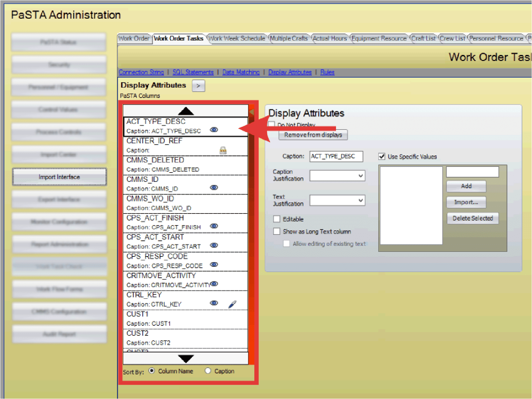Image resolution: width=532 pixels, height=399 pixels.
Task: Open the Caption Justification dropdown
Action: pos(337,176)
